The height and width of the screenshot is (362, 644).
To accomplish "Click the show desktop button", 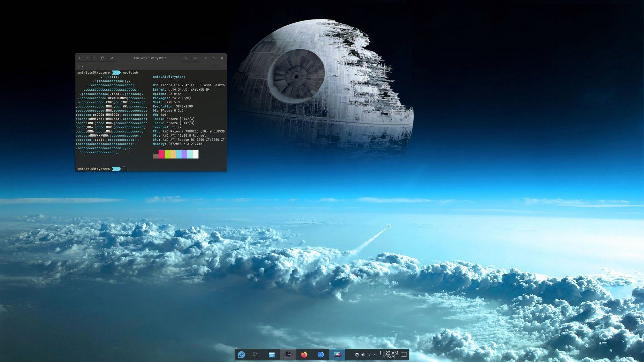I will (404, 355).
